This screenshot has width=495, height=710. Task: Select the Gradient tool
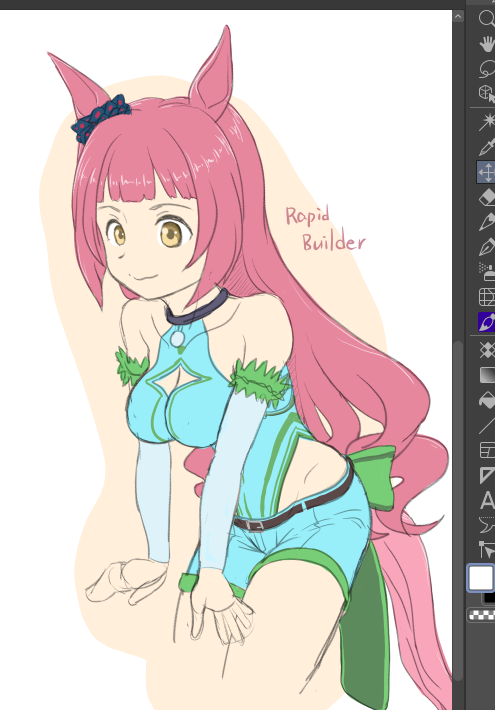[x=487, y=375]
